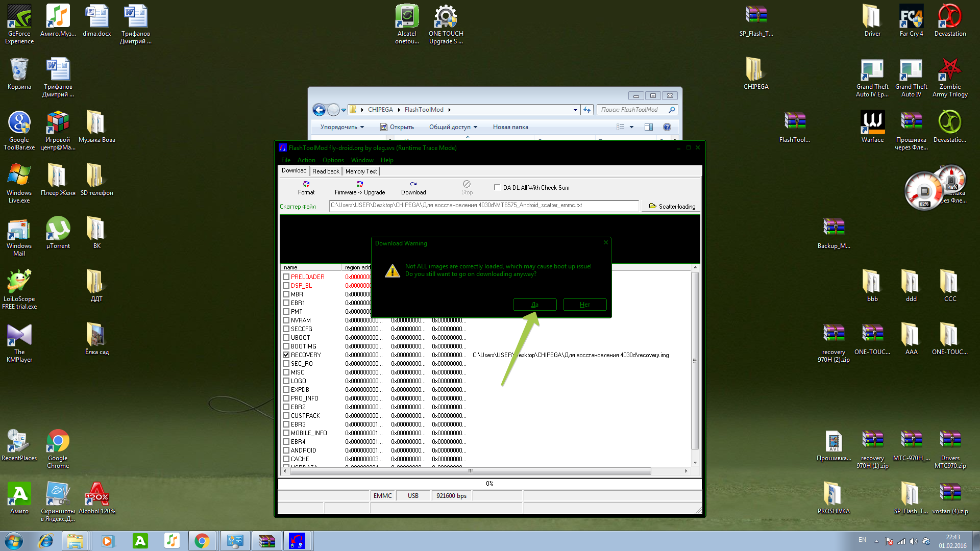
Task: Click the explorer help question-mark icon
Action: click(x=667, y=127)
